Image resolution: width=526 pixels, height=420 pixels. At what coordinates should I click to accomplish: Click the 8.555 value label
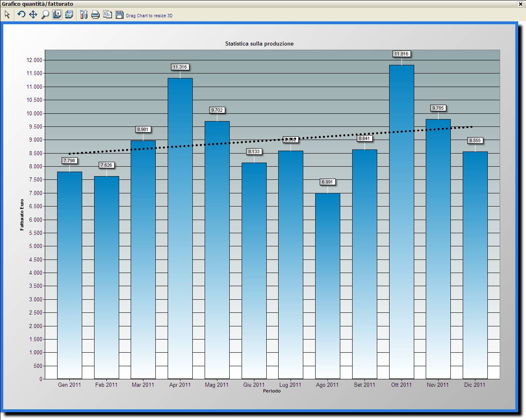475,140
